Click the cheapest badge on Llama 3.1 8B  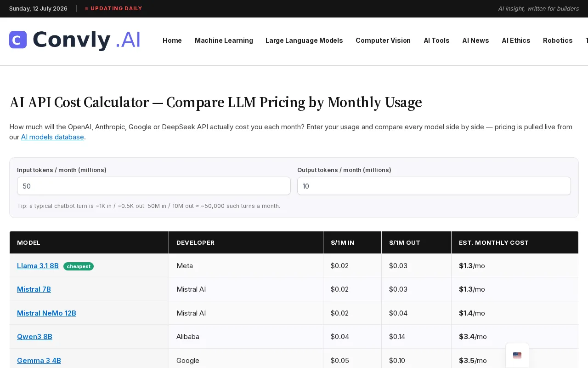(x=79, y=266)
